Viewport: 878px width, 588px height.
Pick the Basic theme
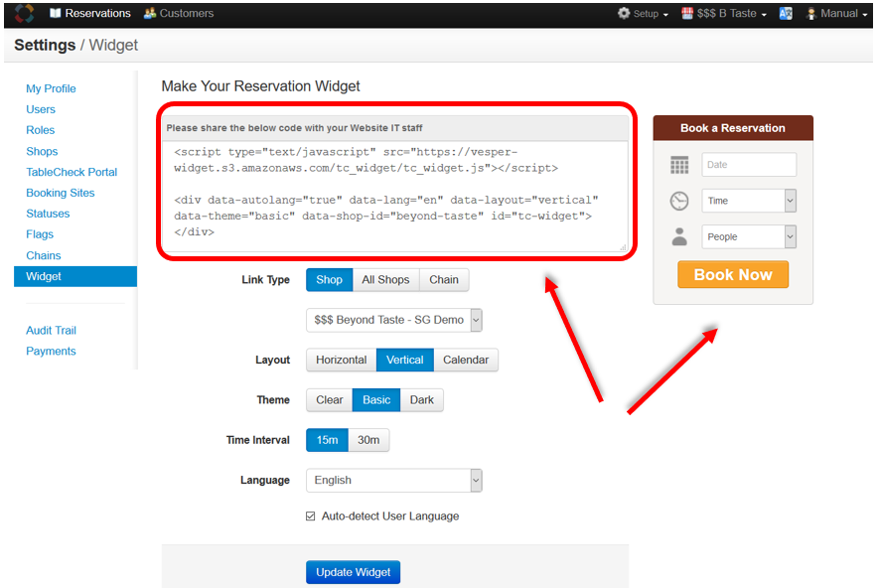tap(376, 400)
